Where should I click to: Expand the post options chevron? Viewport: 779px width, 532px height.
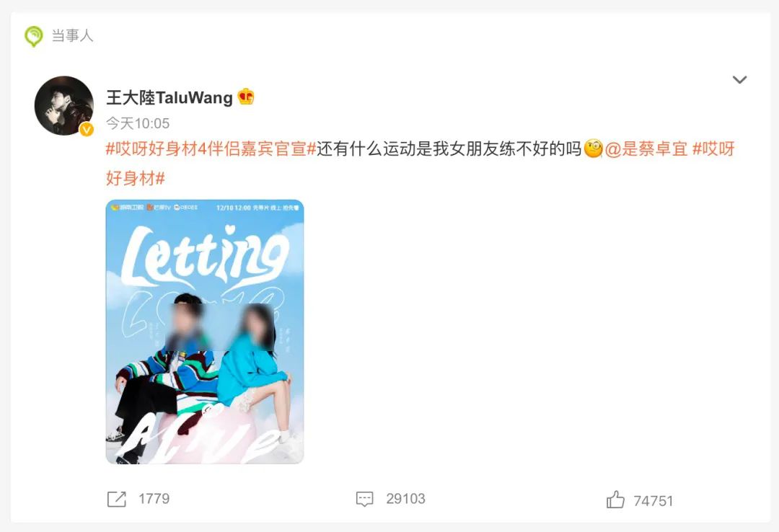tap(740, 79)
